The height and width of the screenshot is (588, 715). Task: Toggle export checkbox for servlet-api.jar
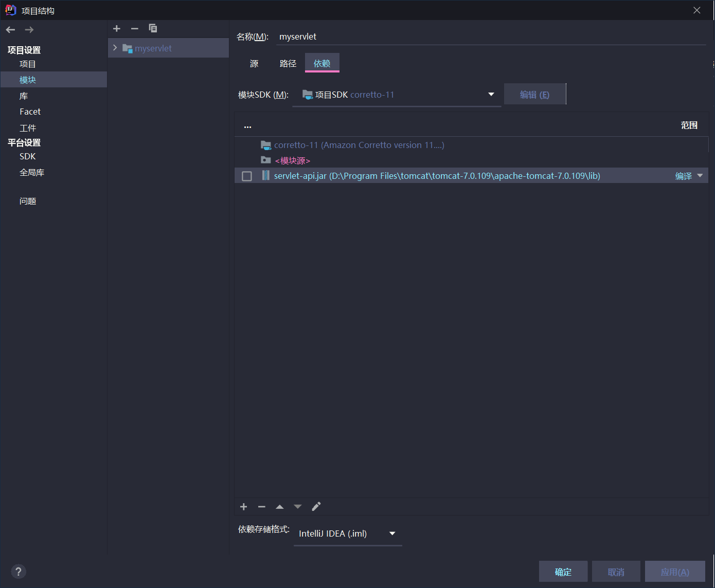click(x=247, y=176)
